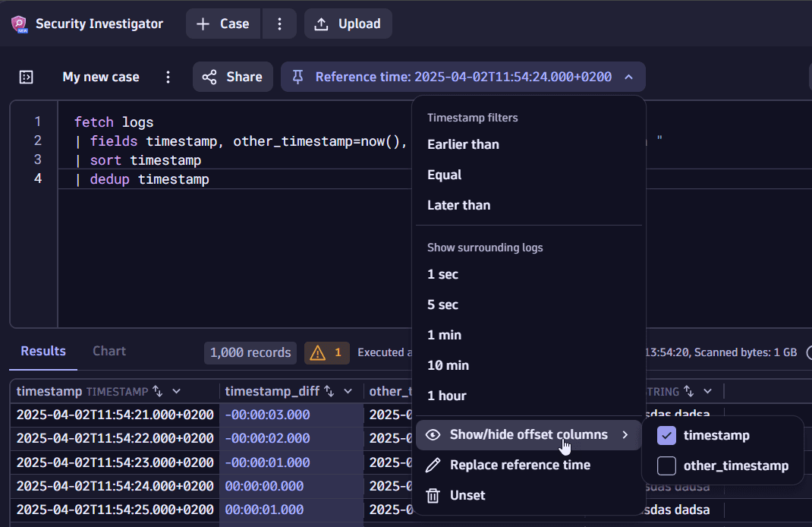Click the warning triangle badge with 1
The image size is (812, 527).
click(326, 353)
